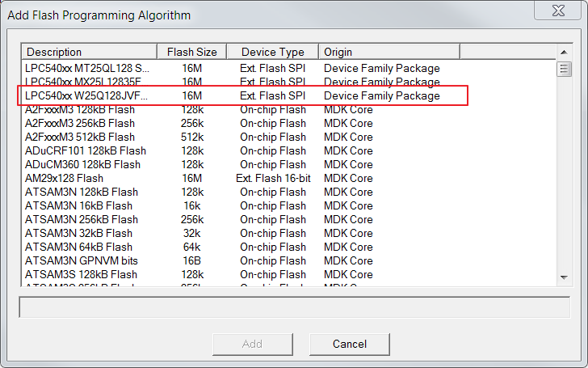Close the Add Flash Programming Algorithm dialog

point(558,11)
